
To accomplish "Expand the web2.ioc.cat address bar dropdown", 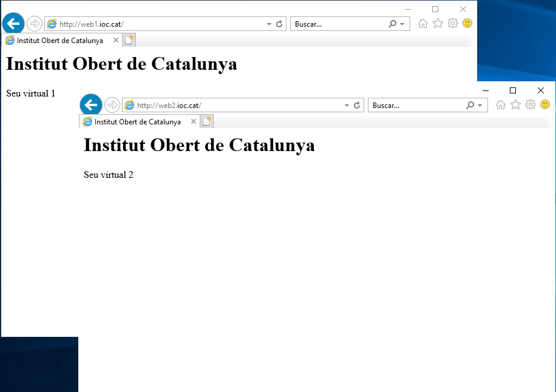I will [x=347, y=106].
